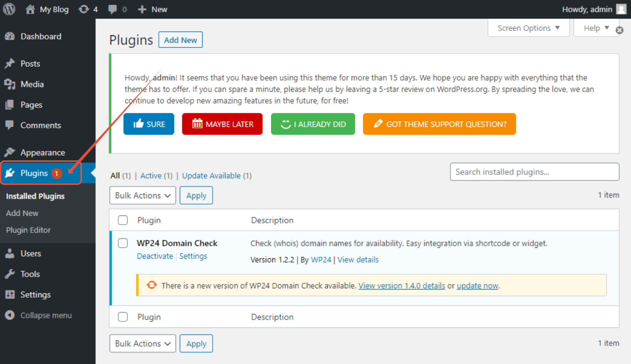
Task: Click the update refresh icon in the plugin notice
Action: pyautogui.click(x=152, y=285)
